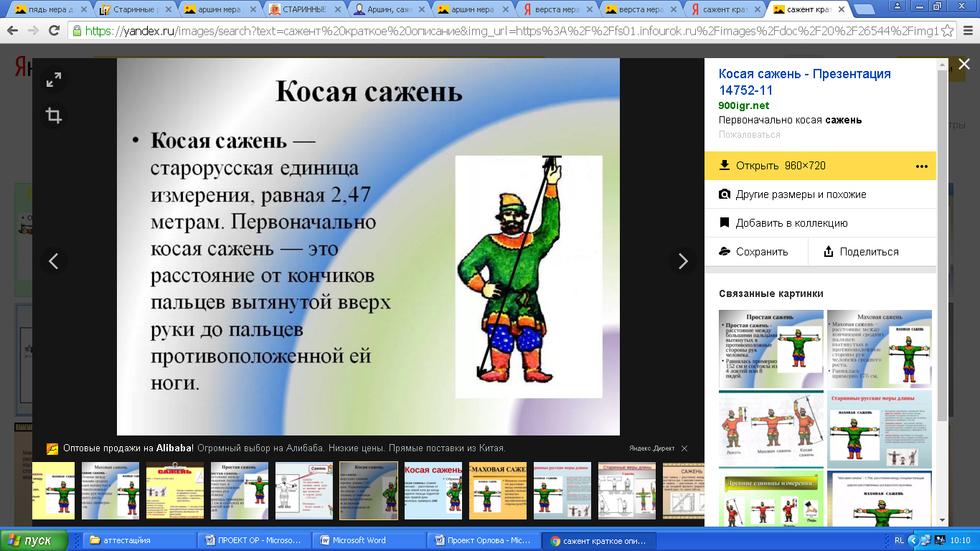Open the Chrome user profile button
This screenshot has height=551, width=980.
tap(898, 6)
